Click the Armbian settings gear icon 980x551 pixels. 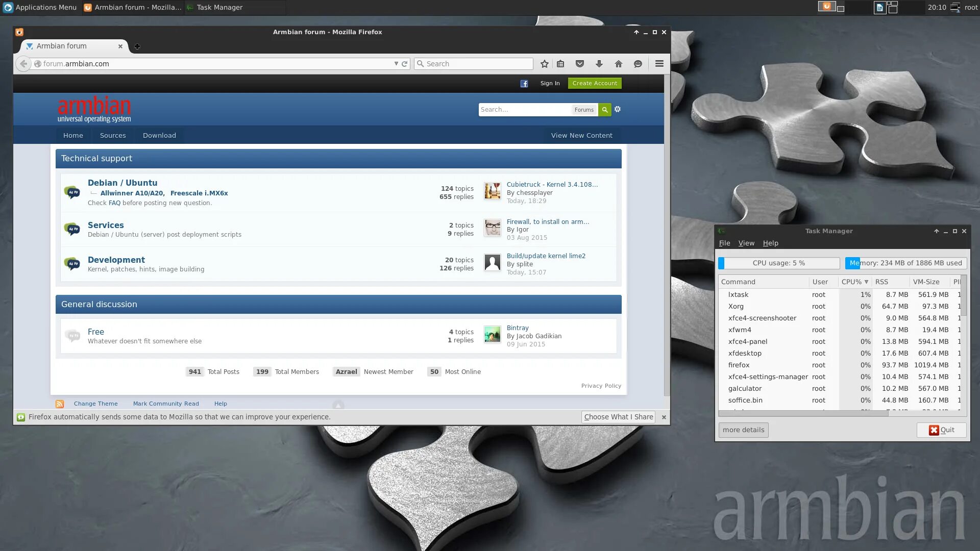pos(617,109)
